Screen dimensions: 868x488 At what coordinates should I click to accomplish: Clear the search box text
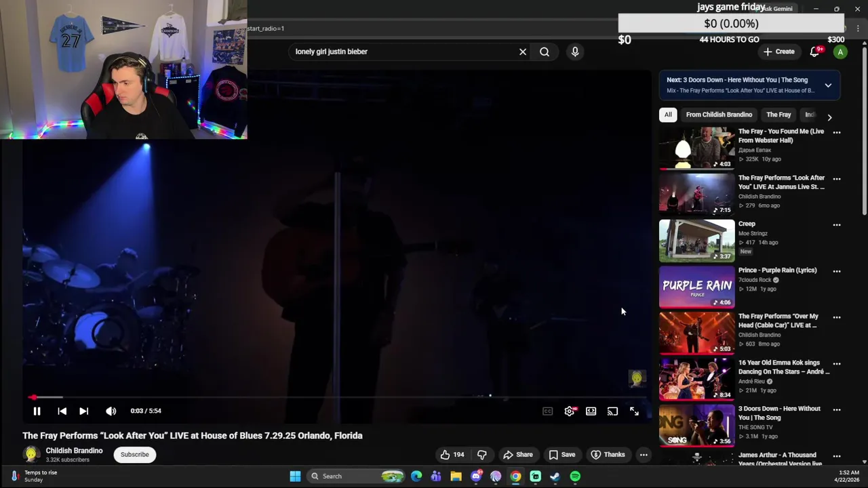(523, 52)
